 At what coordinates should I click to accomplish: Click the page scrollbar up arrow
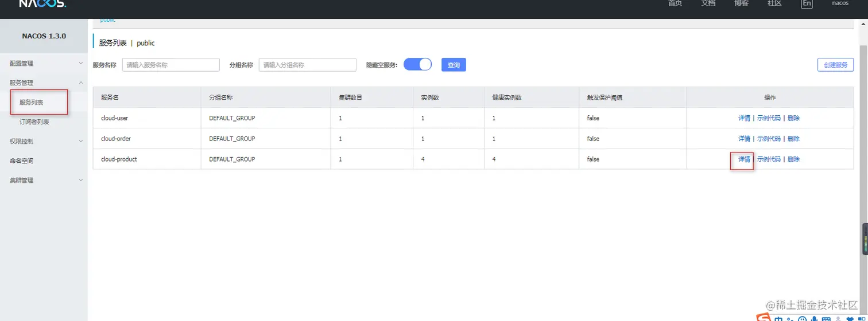pos(863,24)
